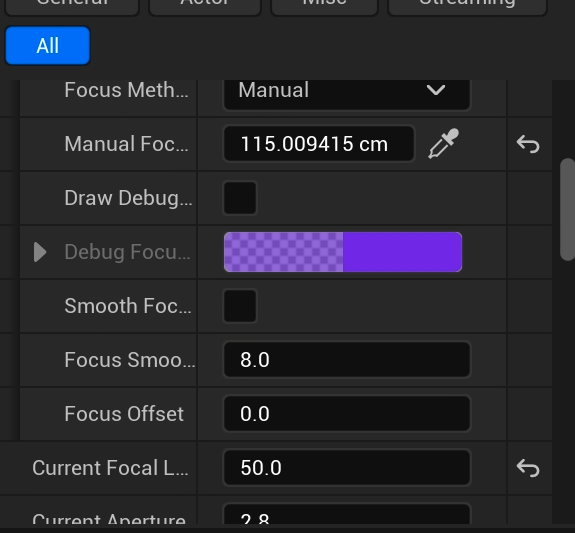Click Focus Smoothing Interp Speed field
The width and height of the screenshot is (575, 533).
[347, 360]
